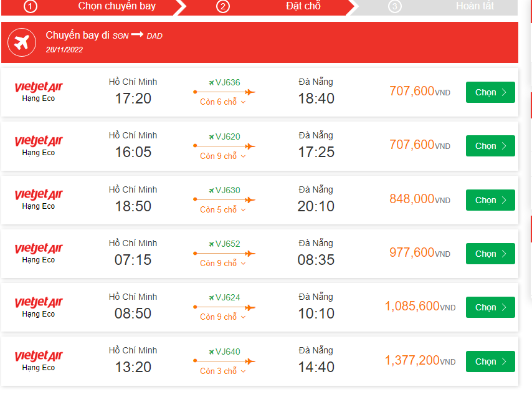Click the VietJet Air logo for flight VJ624
The width and height of the screenshot is (532, 402).
tap(39, 302)
